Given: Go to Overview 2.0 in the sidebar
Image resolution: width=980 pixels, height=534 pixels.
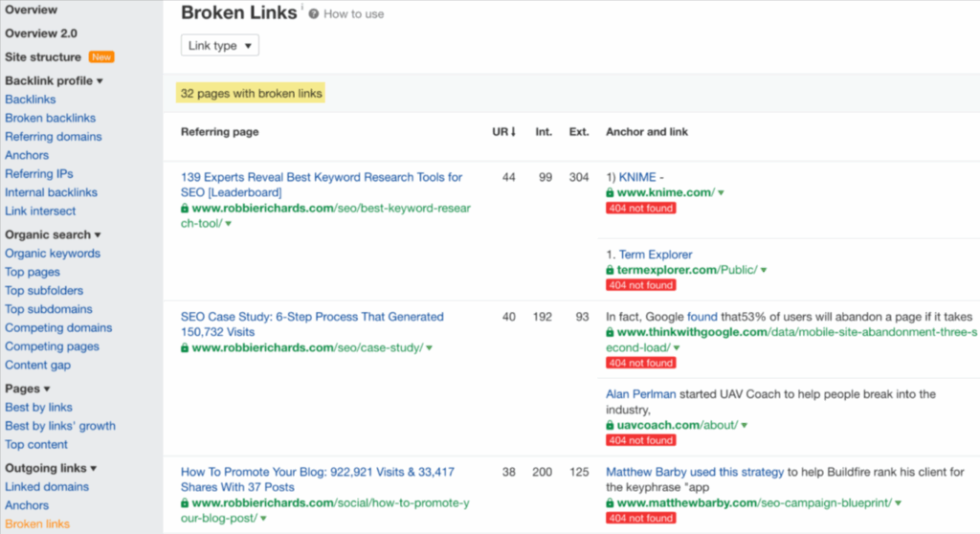Looking at the screenshot, I should pos(41,33).
